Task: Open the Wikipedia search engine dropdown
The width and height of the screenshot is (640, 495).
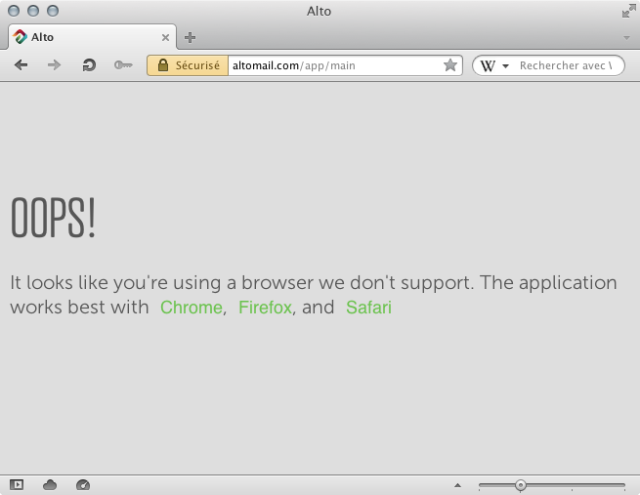Action: coord(494,66)
